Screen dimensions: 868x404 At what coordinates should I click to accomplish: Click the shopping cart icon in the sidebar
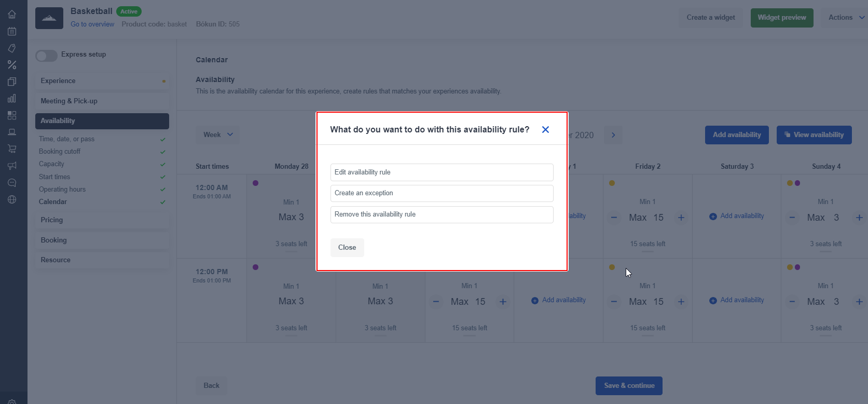coord(12,149)
